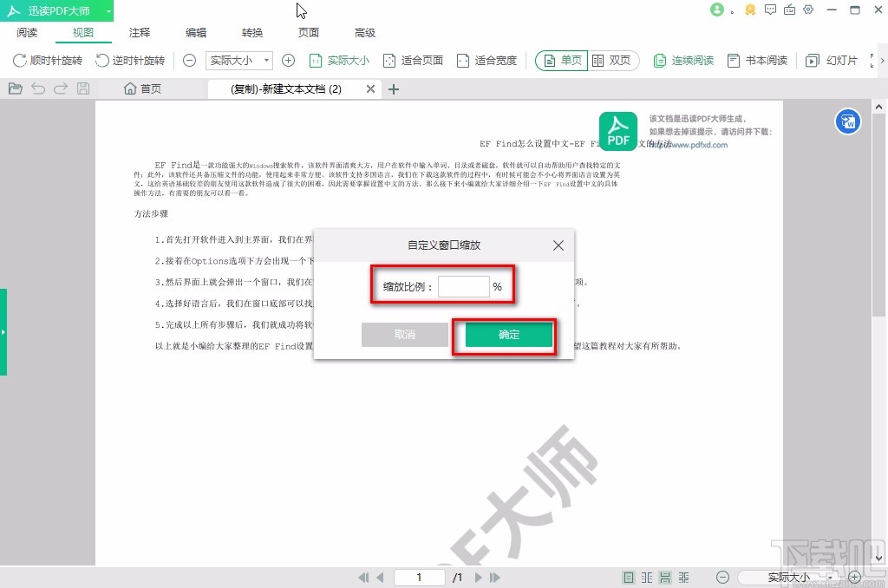Viewport: 888px width, 588px height.
Task: Select single page layout in status bar
Action: coord(629,578)
